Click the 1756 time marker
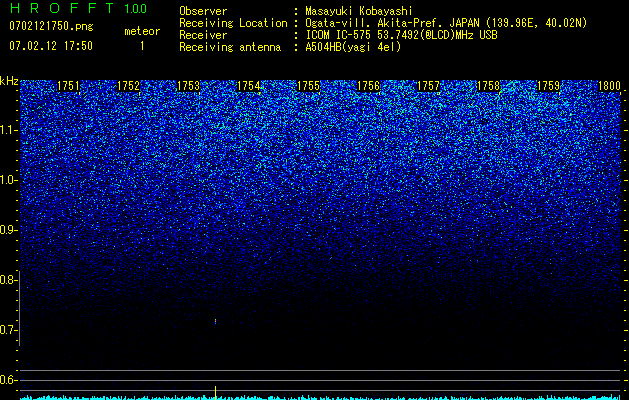 click(x=368, y=86)
